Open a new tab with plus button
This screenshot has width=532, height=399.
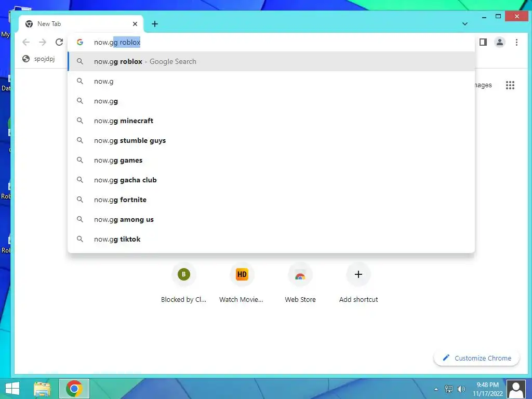(x=155, y=24)
